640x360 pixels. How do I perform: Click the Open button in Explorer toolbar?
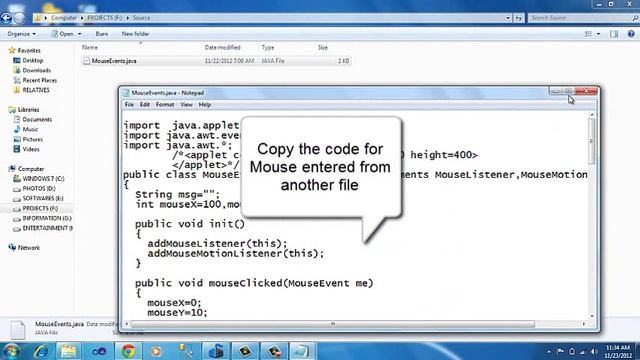click(x=62, y=34)
